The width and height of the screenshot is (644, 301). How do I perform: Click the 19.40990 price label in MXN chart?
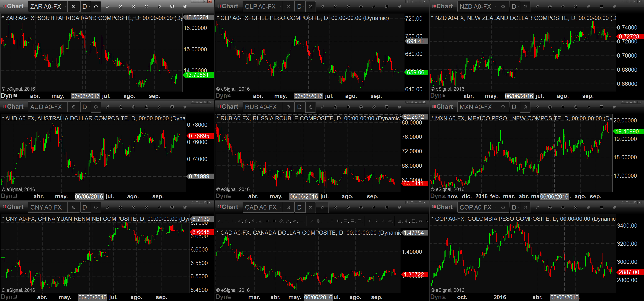pyautogui.click(x=628, y=131)
